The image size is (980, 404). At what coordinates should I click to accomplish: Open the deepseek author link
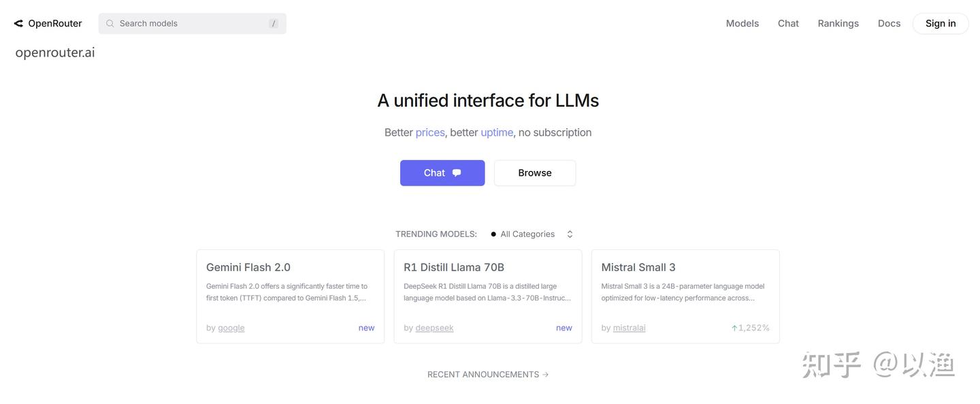point(434,328)
